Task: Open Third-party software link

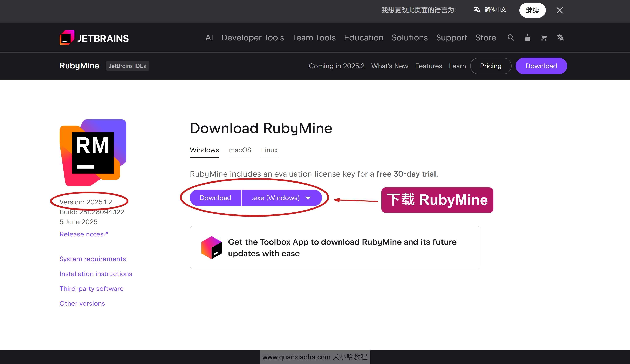Action: pyautogui.click(x=91, y=288)
